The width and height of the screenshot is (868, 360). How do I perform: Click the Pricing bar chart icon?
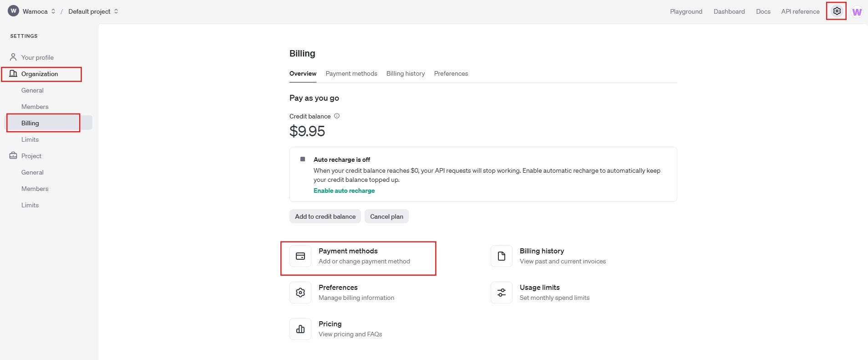300,329
